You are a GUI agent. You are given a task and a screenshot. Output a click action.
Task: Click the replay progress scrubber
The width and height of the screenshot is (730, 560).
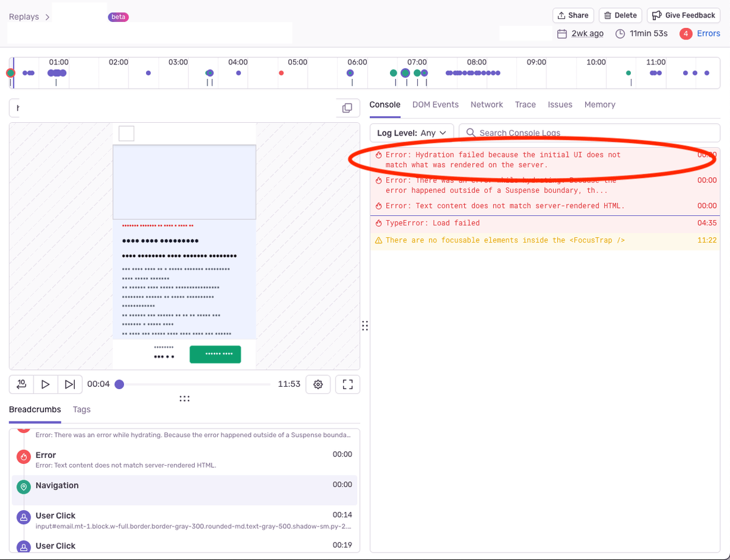pos(120,384)
